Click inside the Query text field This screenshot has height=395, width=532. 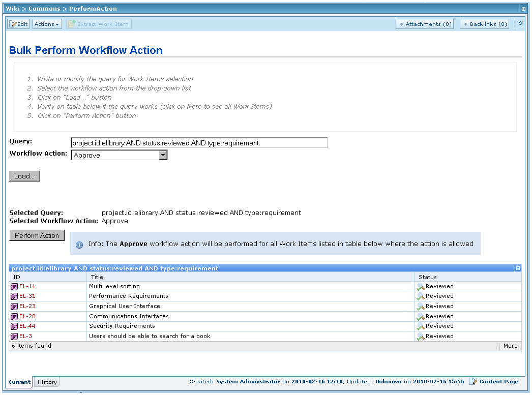(198, 142)
